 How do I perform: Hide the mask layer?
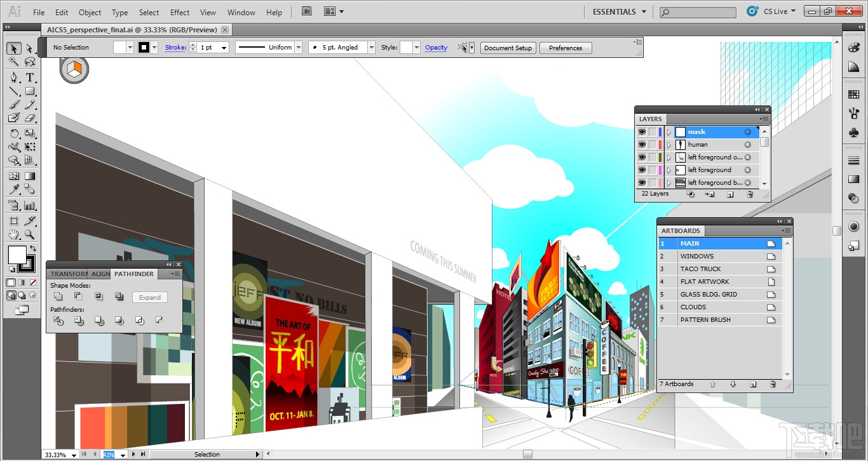click(x=642, y=131)
